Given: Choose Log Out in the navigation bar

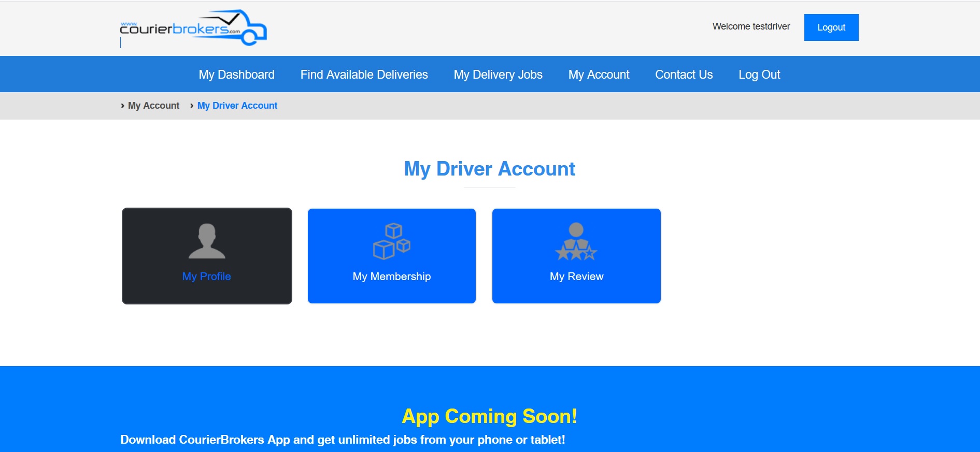Looking at the screenshot, I should (x=759, y=75).
